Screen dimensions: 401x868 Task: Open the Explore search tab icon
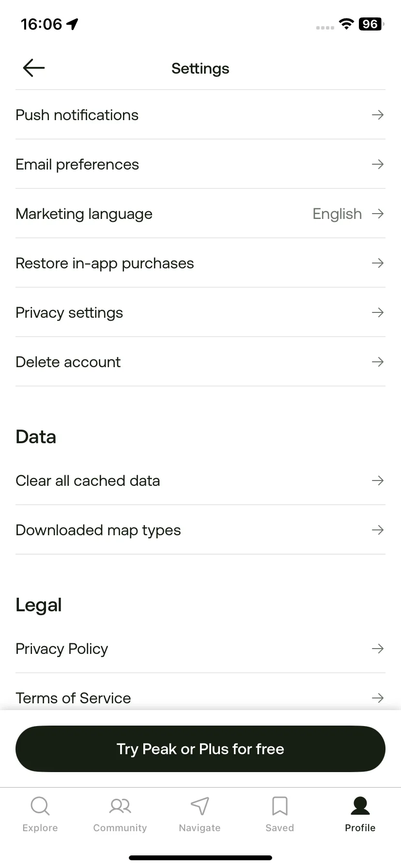tap(40, 806)
